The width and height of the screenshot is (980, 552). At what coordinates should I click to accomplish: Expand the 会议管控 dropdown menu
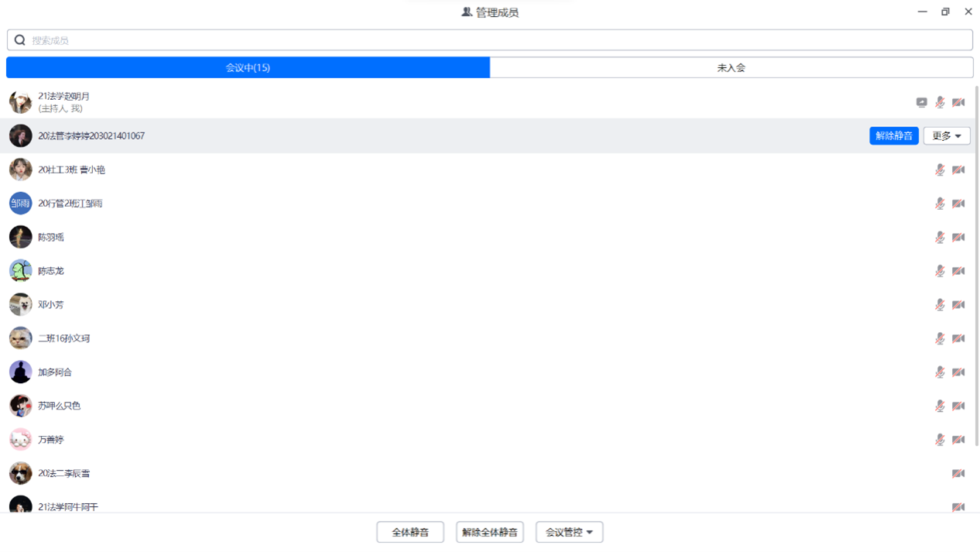[569, 533]
